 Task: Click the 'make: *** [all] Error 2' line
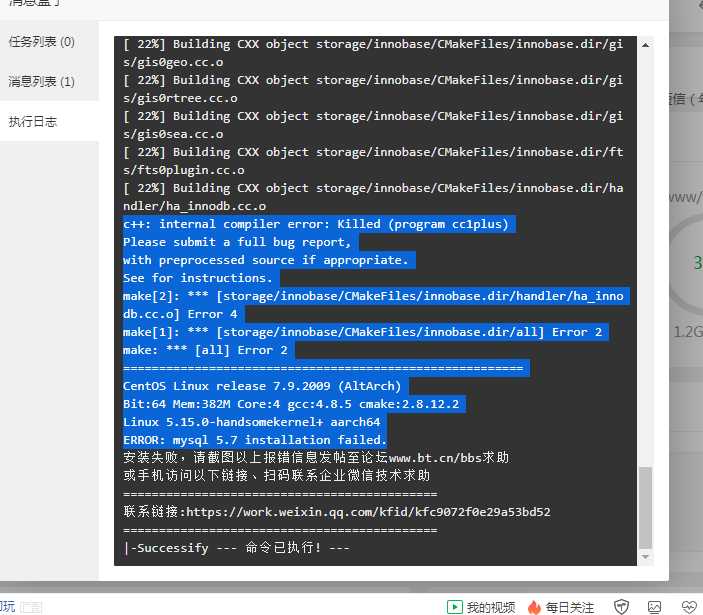[x=205, y=350]
